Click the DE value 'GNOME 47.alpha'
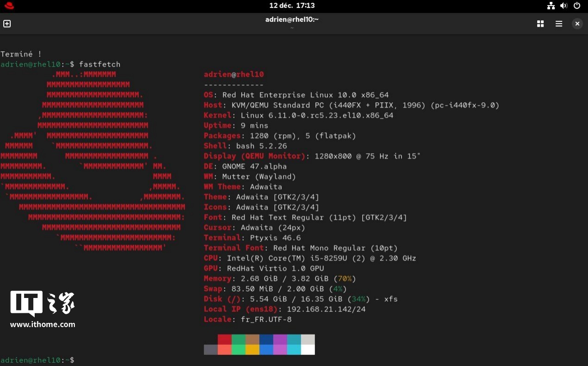 [254, 166]
